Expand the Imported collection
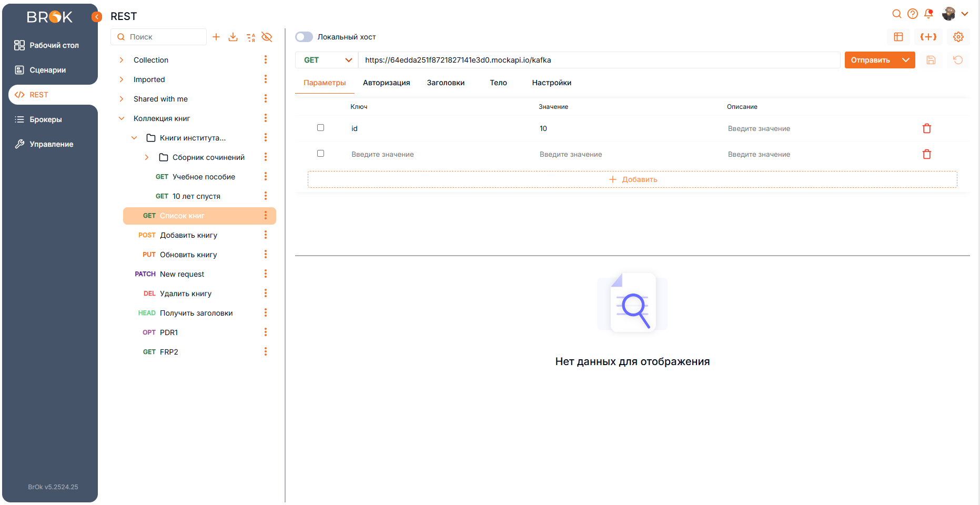Screen dimensions: 980x505 click(122, 79)
